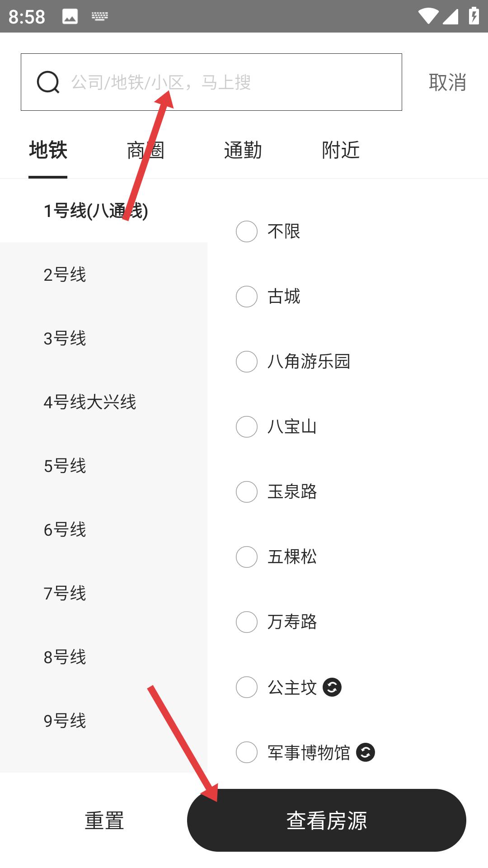
Task: Open the 2号线 station list
Action: pyautogui.click(x=65, y=274)
